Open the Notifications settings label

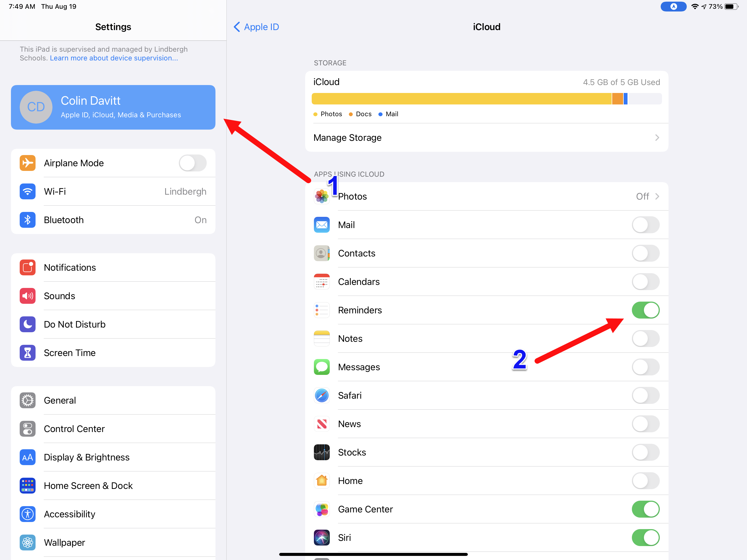point(70,267)
